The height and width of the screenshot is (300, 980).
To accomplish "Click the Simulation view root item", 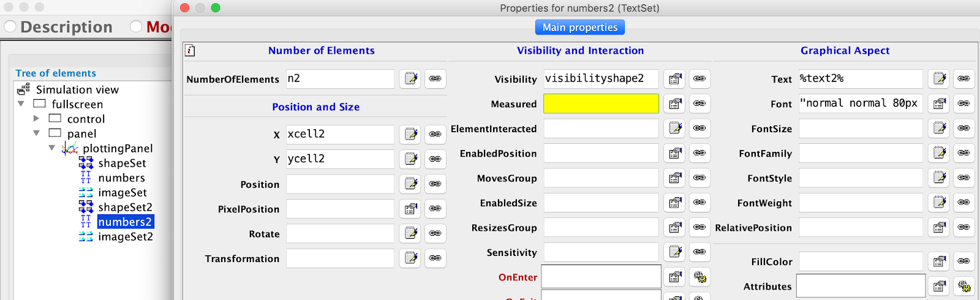I will [77, 90].
